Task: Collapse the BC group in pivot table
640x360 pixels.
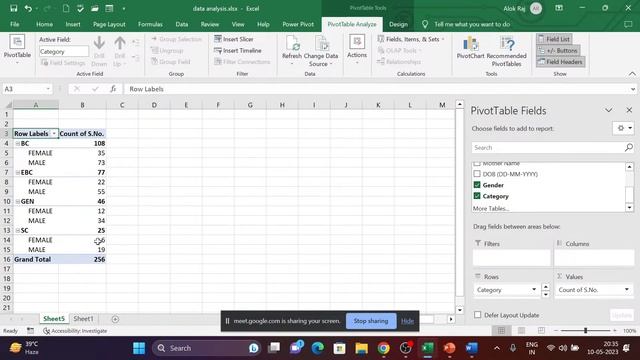Action: click(x=18, y=143)
